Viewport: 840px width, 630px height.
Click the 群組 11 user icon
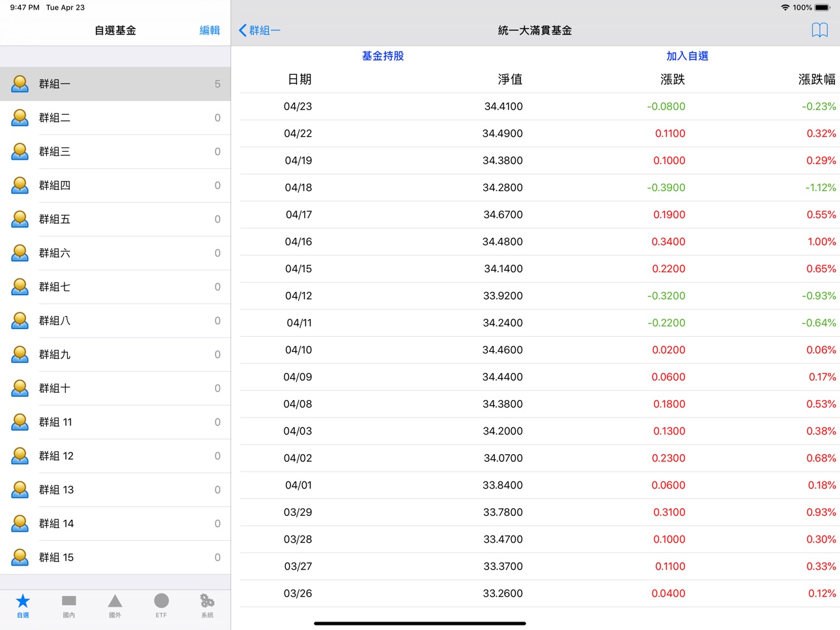pos(20,422)
